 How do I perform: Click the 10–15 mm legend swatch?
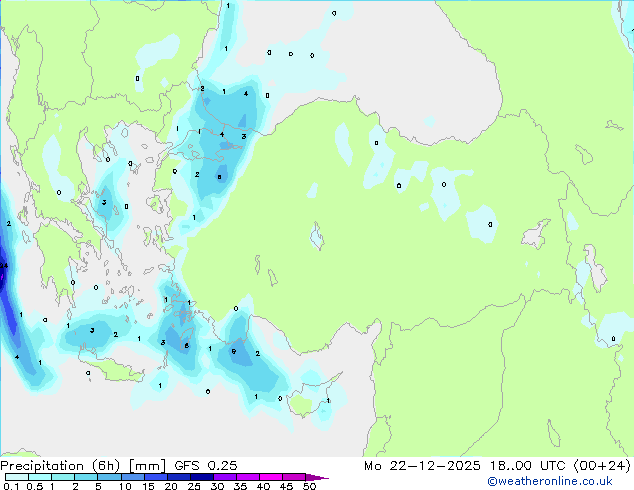[132, 477]
